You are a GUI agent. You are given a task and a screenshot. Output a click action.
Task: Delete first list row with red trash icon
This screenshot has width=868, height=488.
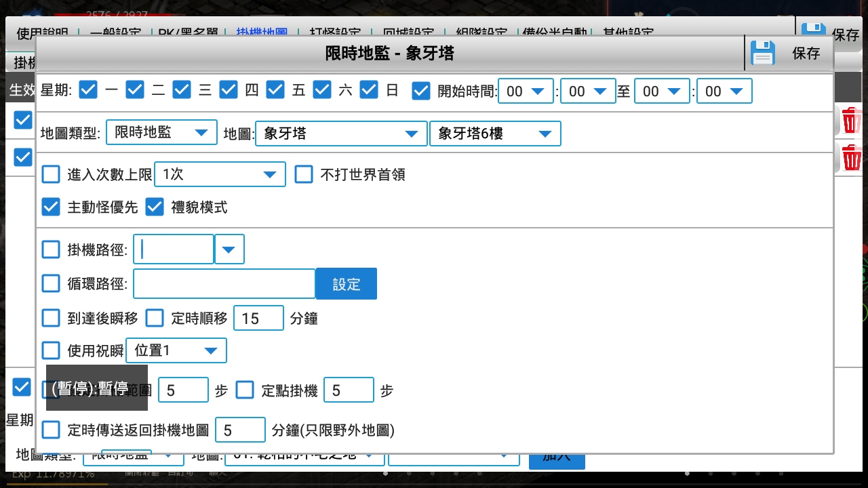852,121
